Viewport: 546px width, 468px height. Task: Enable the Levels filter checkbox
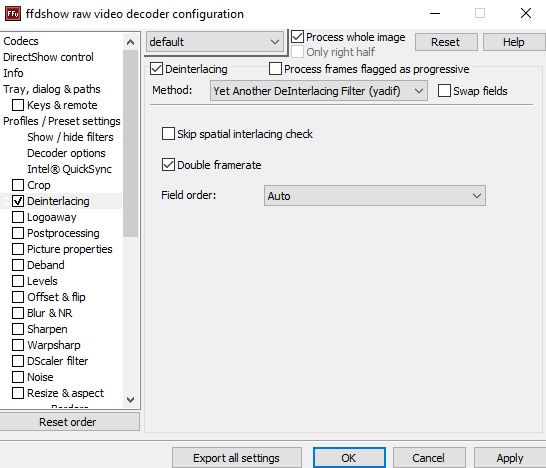tap(18, 281)
